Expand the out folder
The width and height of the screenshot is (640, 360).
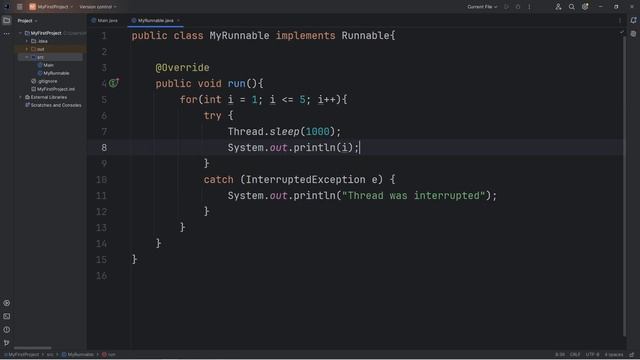(x=27, y=49)
